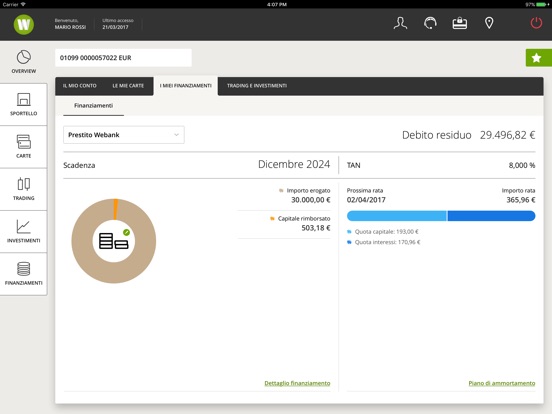Viewport: 552px width, 414px height.
Task: Go to Overview in the sidebar
Action: 24,62
